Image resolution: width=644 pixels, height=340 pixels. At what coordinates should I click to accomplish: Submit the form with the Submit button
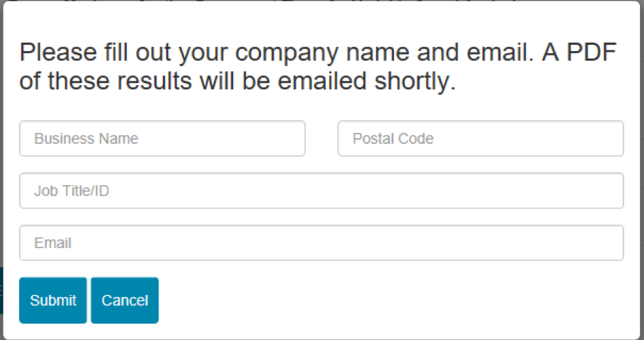[x=53, y=300]
